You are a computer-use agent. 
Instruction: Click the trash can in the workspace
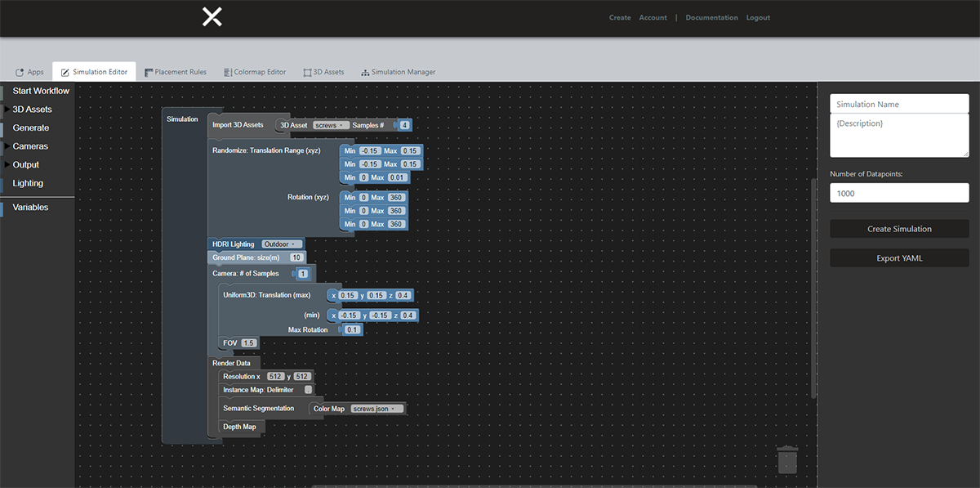[x=786, y=459]
